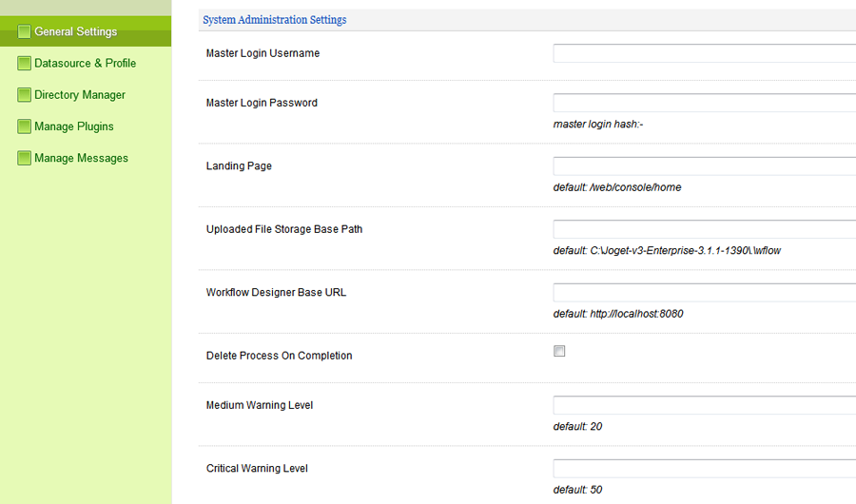This screenshot has height=504, width=856.
Task: Open General Settings menu item
Action: click(x=76, y=31)
